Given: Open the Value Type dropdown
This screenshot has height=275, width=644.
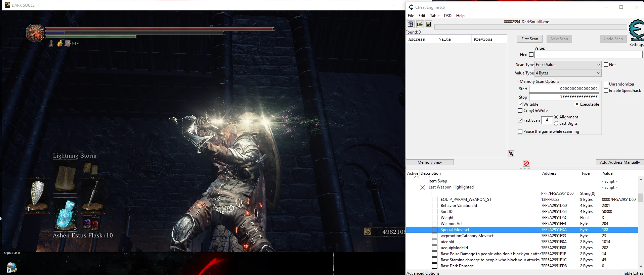Looking at the screenshot, I should 568,73.
